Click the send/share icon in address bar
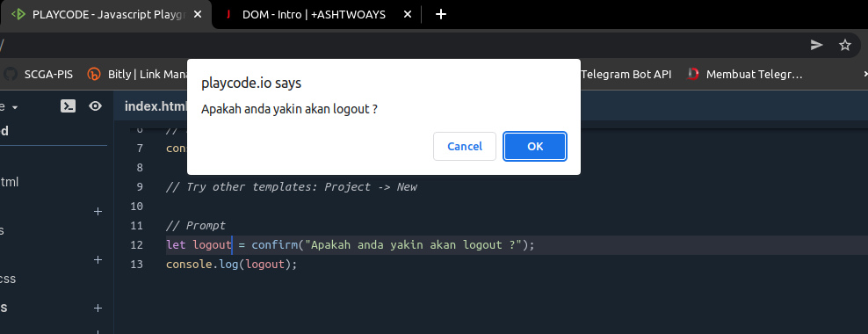Screen dimensions: 868x334 click(816, 46)
